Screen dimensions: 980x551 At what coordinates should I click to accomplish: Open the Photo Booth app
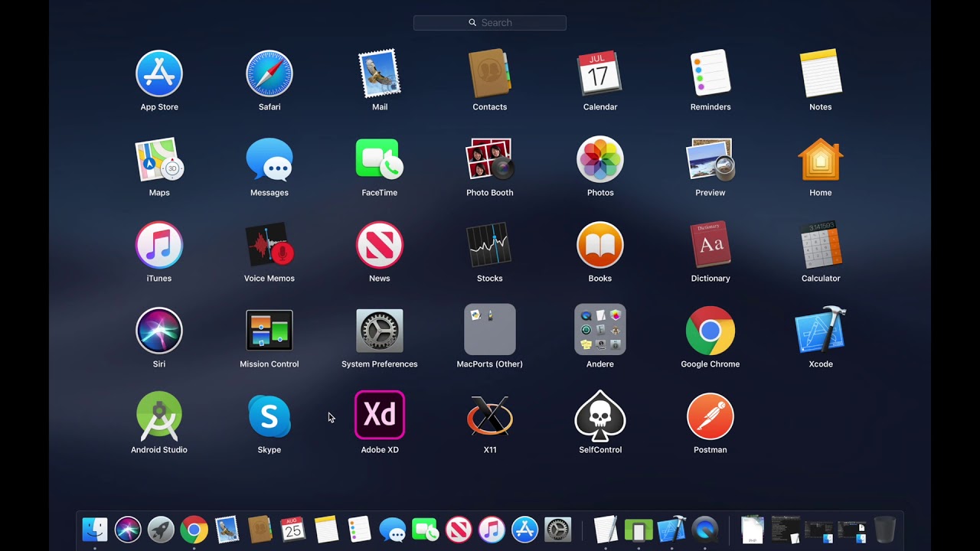click(x=490, y=159)
